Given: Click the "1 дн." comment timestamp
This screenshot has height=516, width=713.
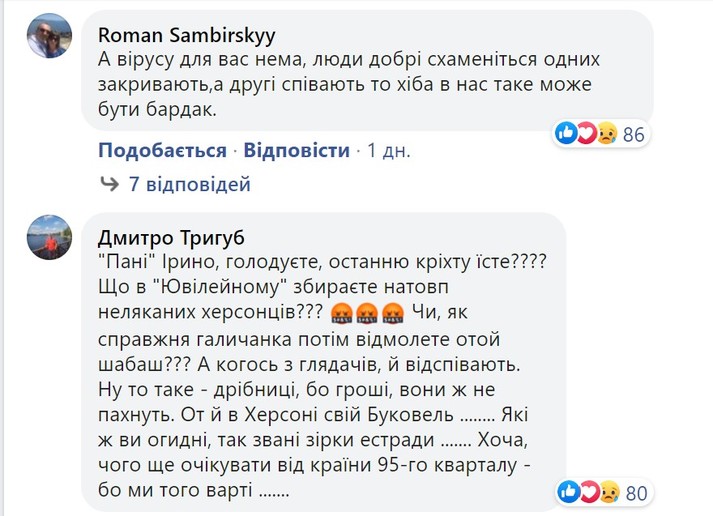Looking at the screenshot, I should pos(389,151).
